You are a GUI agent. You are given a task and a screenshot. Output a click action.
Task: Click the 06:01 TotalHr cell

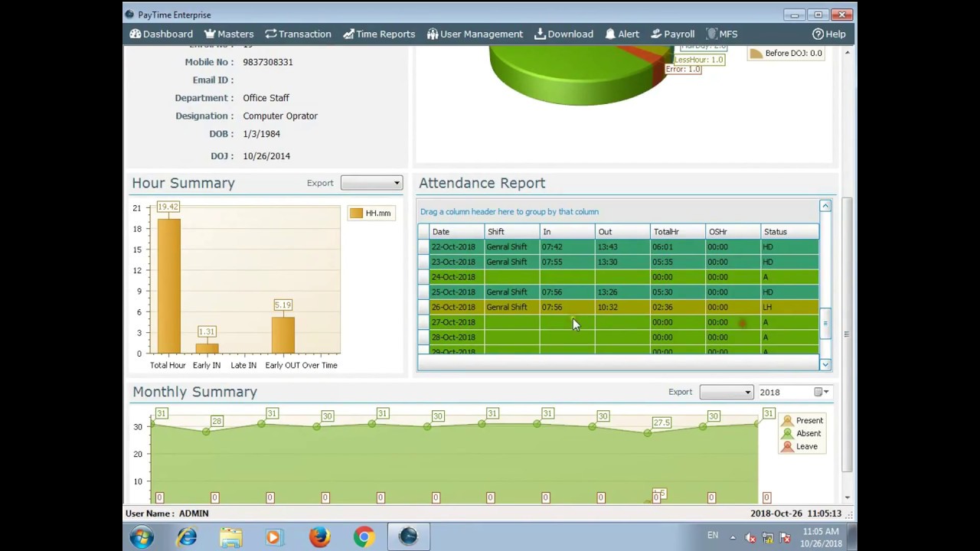point(678,246)
